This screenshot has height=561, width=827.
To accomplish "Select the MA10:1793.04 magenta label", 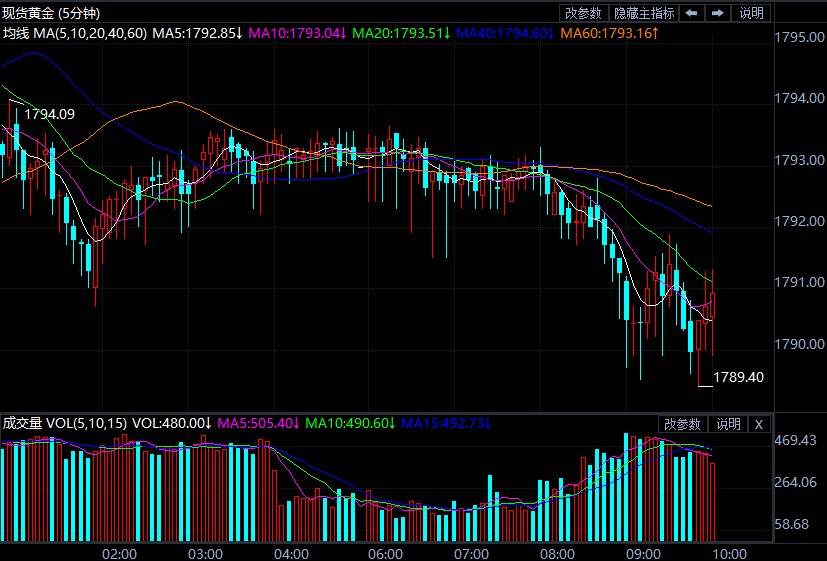I will click(297, 33).
